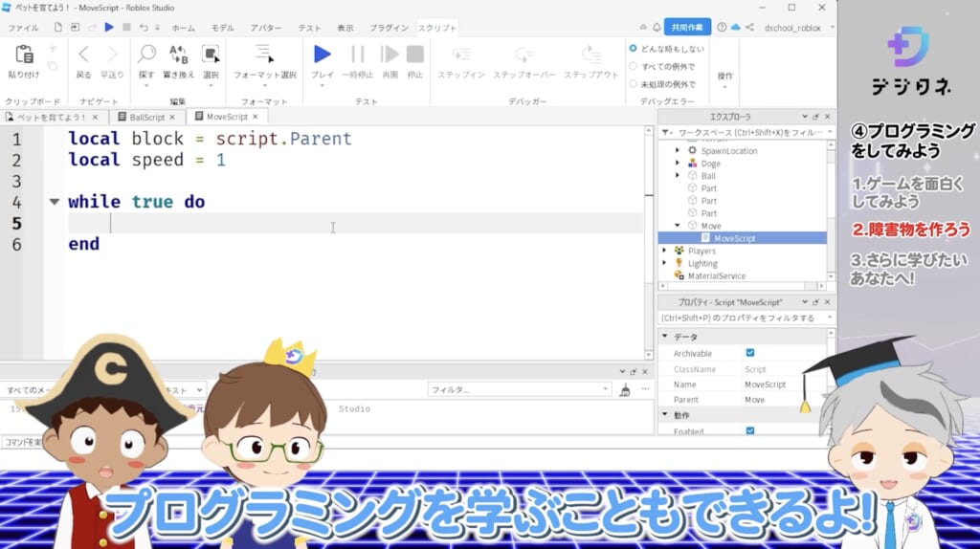Click the share icon near the username

tap(750, 28)
